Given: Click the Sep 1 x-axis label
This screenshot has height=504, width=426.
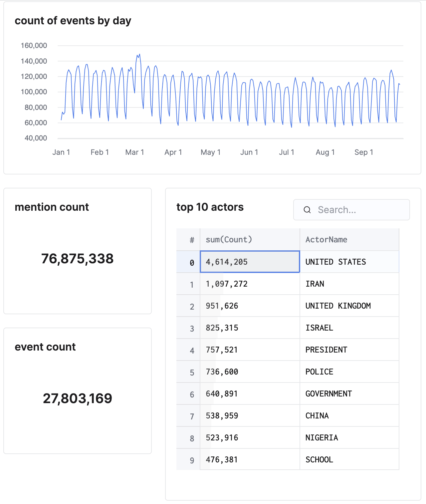Looking at the screenshot, I should [364, 152].
